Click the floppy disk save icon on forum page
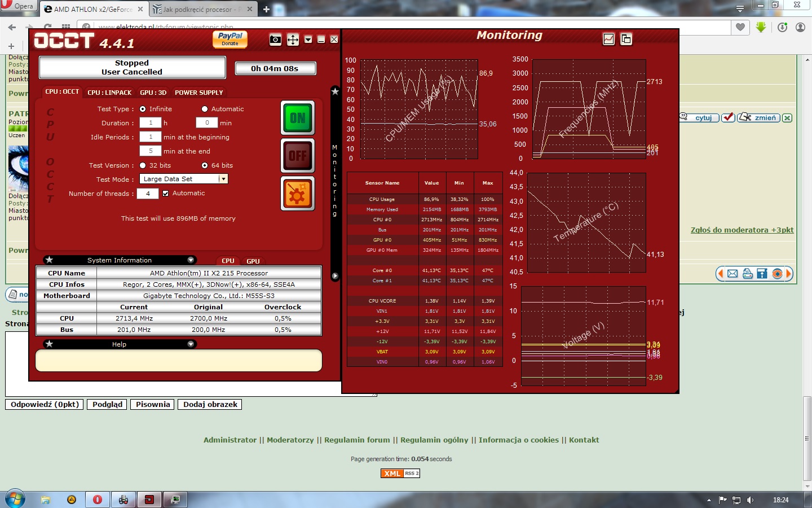The image size is (812, 508). [762, 274]
